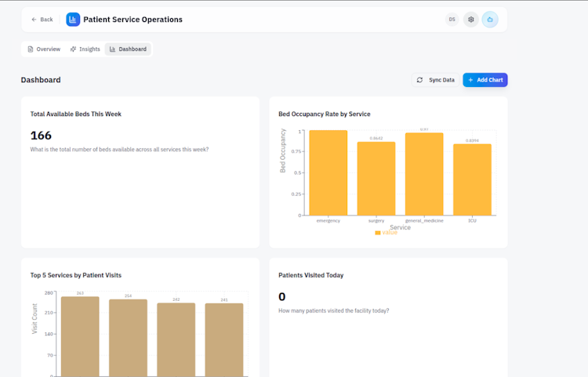Select the Dashboard tab
588x377 pixels.
[x=128, y=49]
